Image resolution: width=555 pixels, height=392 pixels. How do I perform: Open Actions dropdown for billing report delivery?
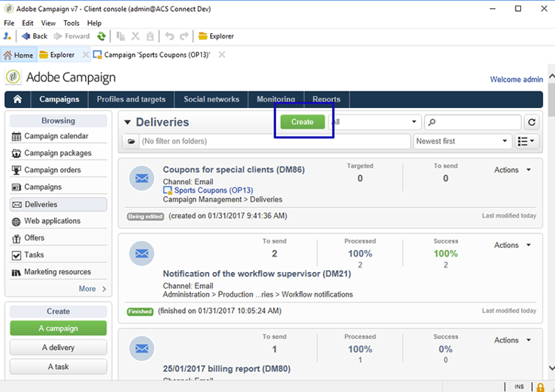point(512,340)
